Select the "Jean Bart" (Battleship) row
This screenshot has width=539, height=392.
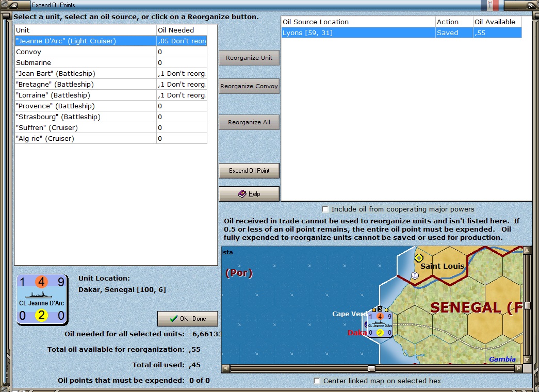pos(111,74)
